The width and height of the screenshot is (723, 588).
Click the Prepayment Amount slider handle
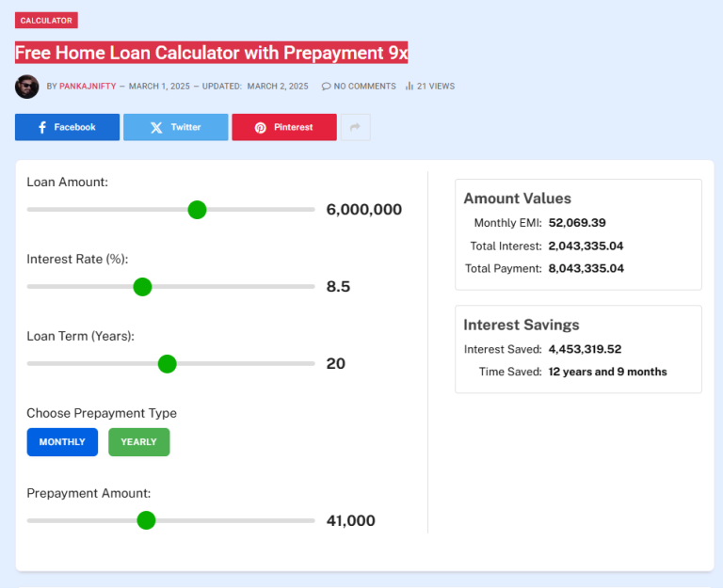click(146, 520)
